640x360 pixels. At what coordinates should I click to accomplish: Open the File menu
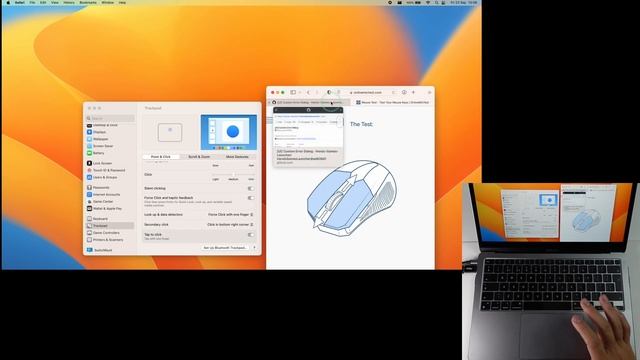click(32, 2)
